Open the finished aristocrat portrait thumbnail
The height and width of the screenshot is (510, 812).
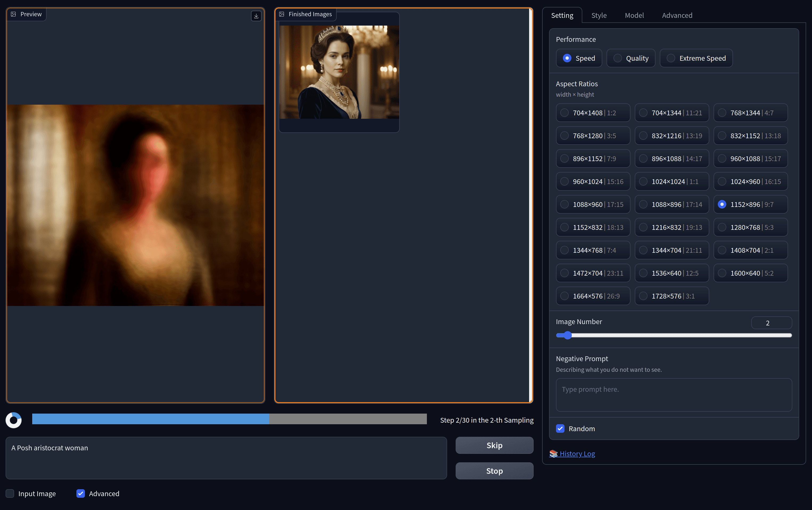[x=339, y=72]
